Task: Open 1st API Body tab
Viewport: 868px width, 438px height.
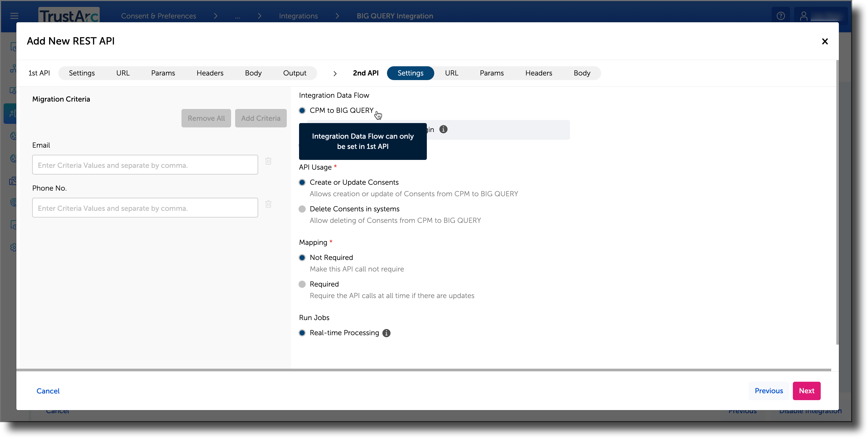Action: (253, 73)
